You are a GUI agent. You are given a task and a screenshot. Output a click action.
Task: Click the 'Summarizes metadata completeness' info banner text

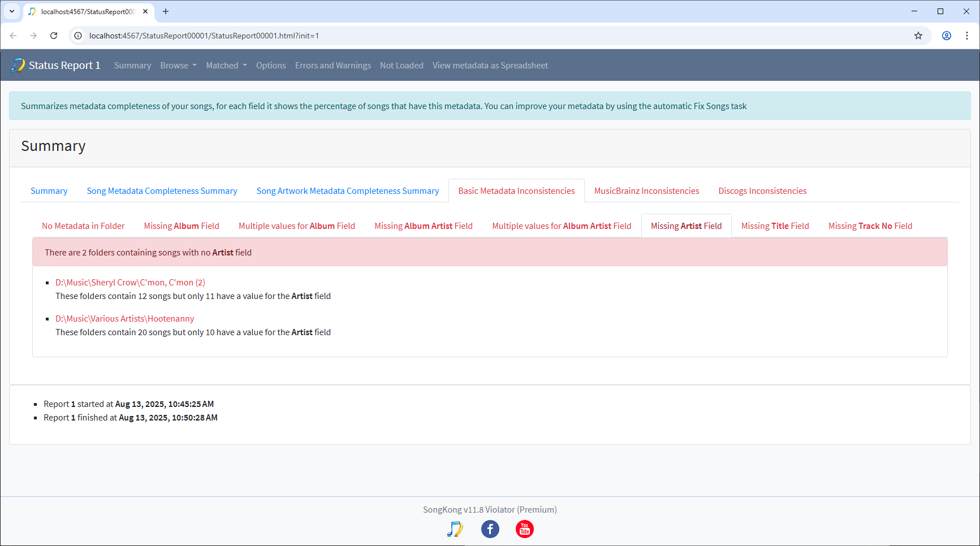[384, 106]
